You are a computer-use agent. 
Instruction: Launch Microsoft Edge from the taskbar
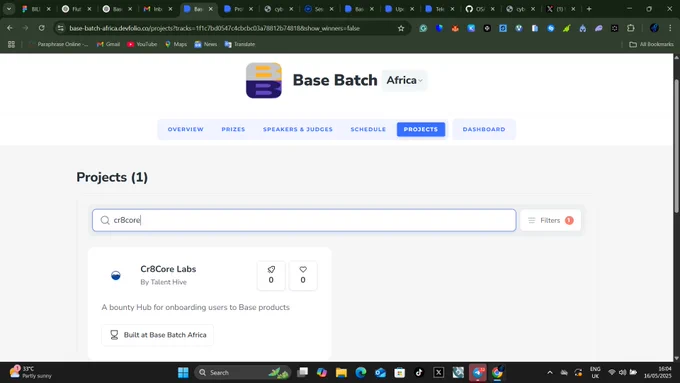(x=361, y=372)
